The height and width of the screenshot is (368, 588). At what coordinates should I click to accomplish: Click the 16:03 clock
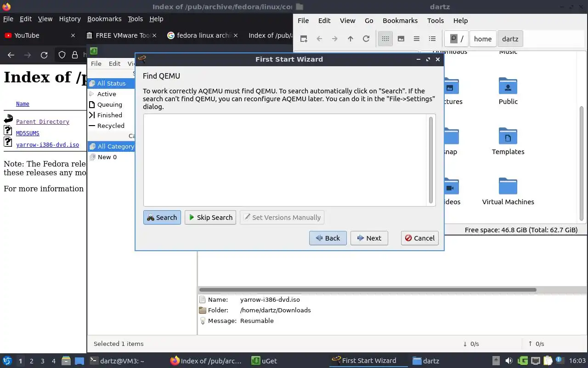click(577, 361)
